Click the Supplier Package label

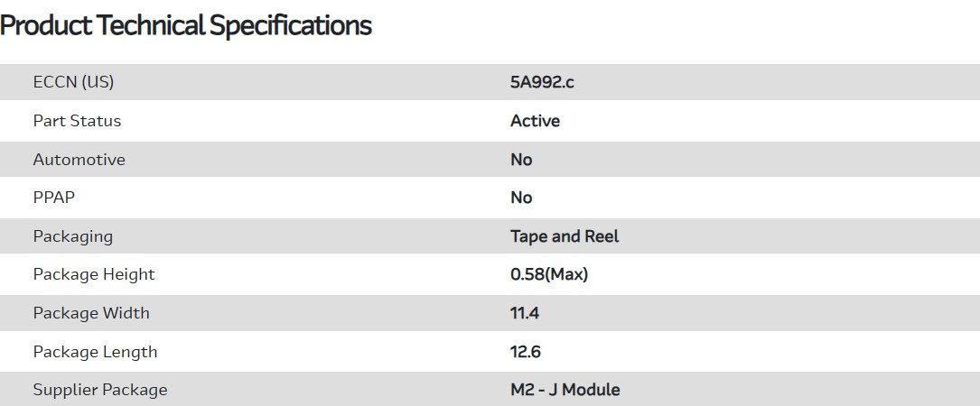click(100, 390)
